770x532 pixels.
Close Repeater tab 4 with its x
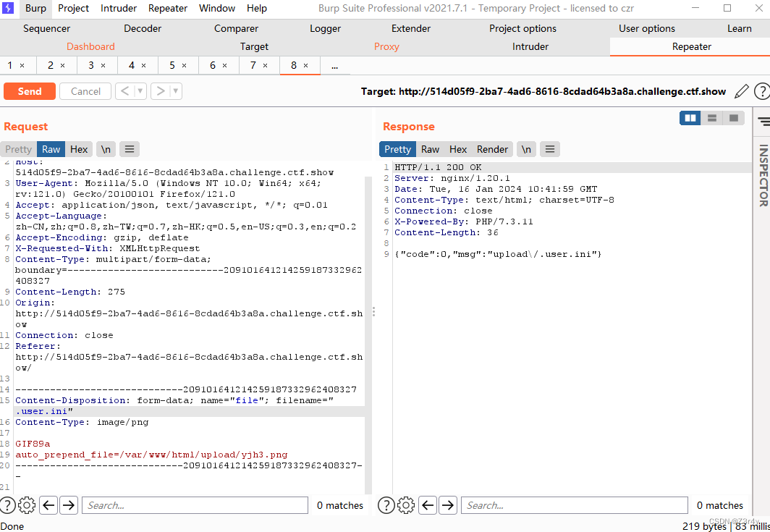click(143, 65)
